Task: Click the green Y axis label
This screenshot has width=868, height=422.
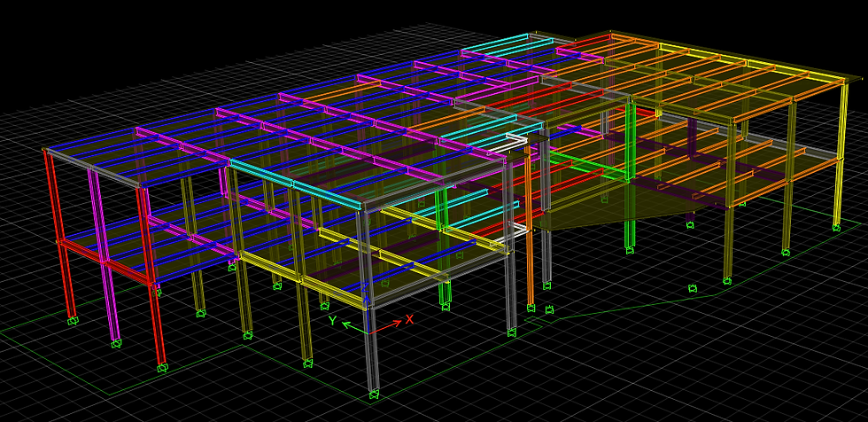Action: 333,320
